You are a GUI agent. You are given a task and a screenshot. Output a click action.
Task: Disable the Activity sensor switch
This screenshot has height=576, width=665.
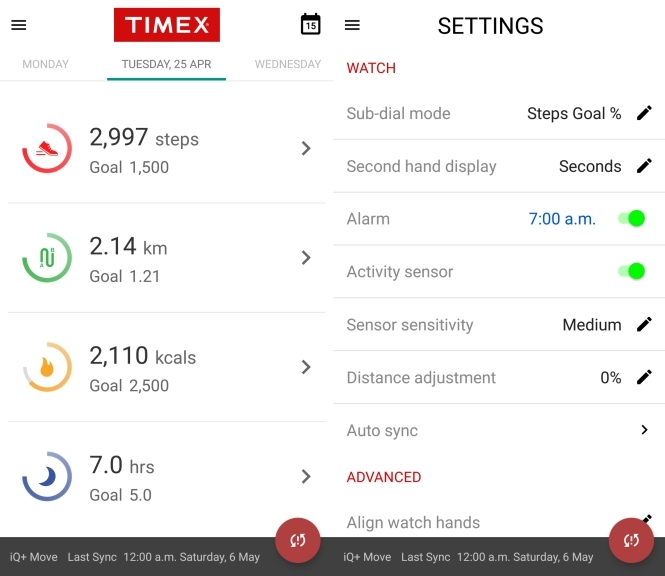(631, 271)
